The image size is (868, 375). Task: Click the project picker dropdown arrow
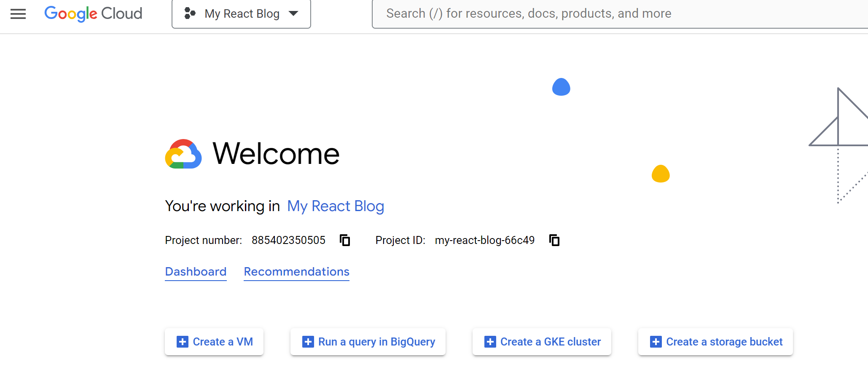(x=293, y=13)
